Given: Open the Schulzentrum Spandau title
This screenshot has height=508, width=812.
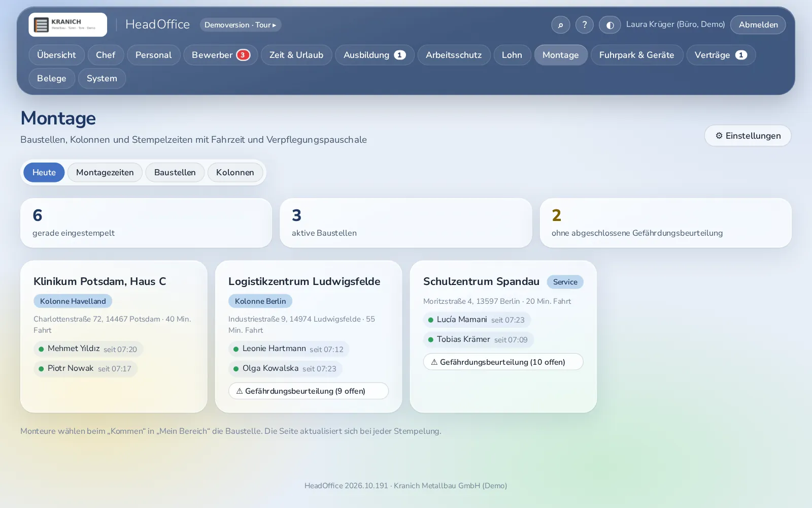Looking at the screenshot, I should click(x=481, y=281).
